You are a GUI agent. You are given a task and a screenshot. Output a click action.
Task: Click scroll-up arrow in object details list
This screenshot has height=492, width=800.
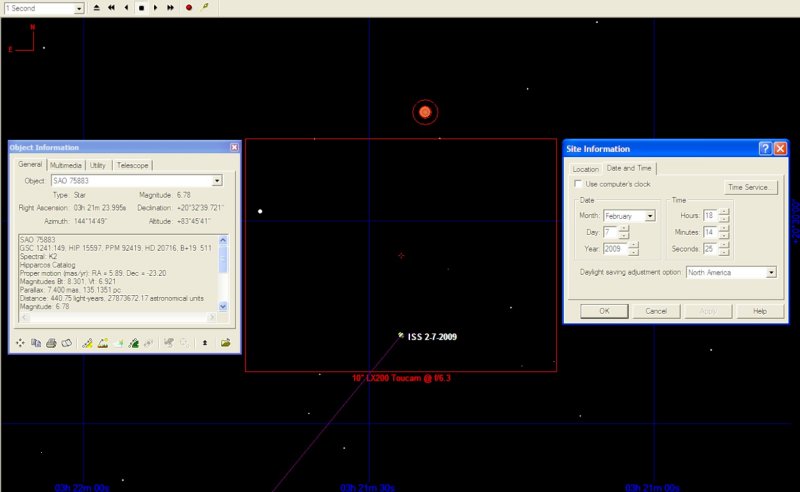(223, 240)
